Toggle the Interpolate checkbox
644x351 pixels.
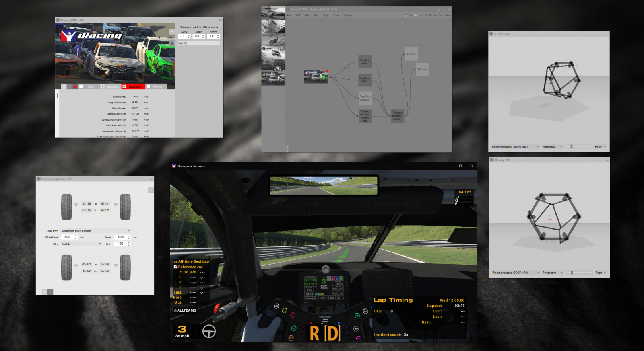(x=103, y=86)
